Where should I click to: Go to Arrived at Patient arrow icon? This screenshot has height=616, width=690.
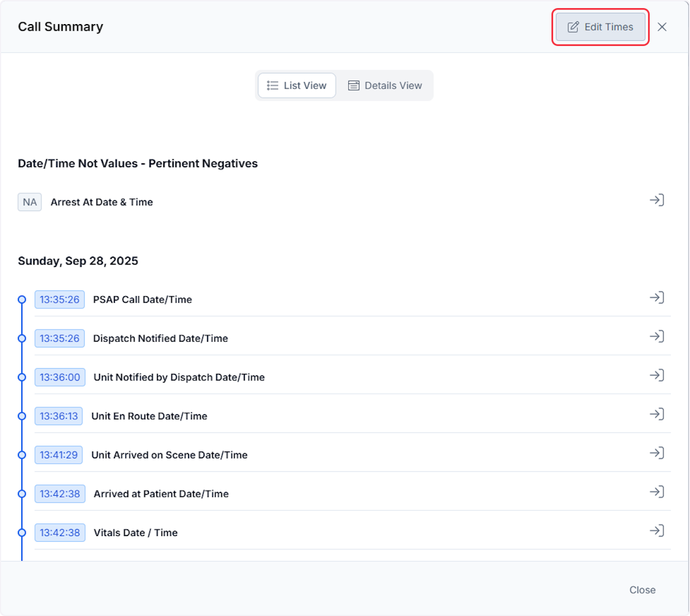click(657, 492)
